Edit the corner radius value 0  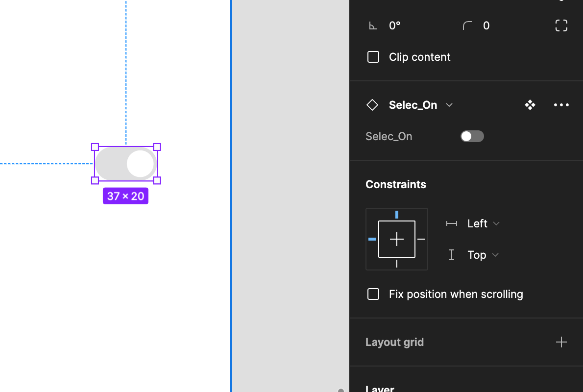pyautogui.click(x=486, y=25)
